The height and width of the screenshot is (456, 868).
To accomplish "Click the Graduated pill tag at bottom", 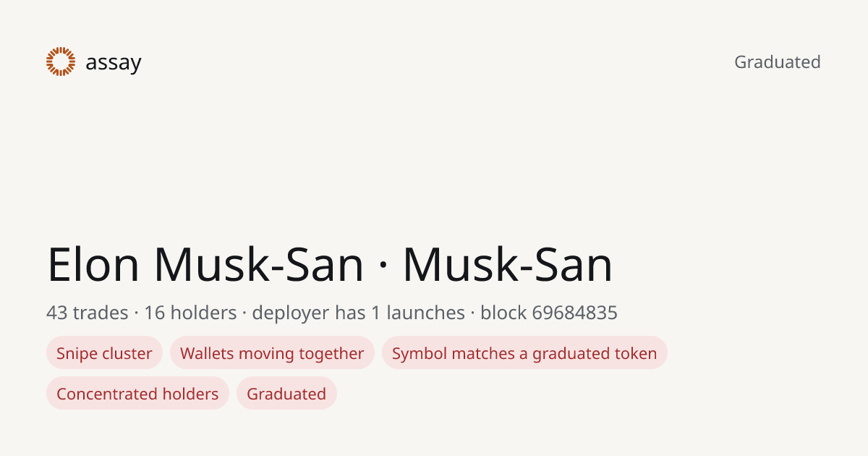I will (286, 394).
